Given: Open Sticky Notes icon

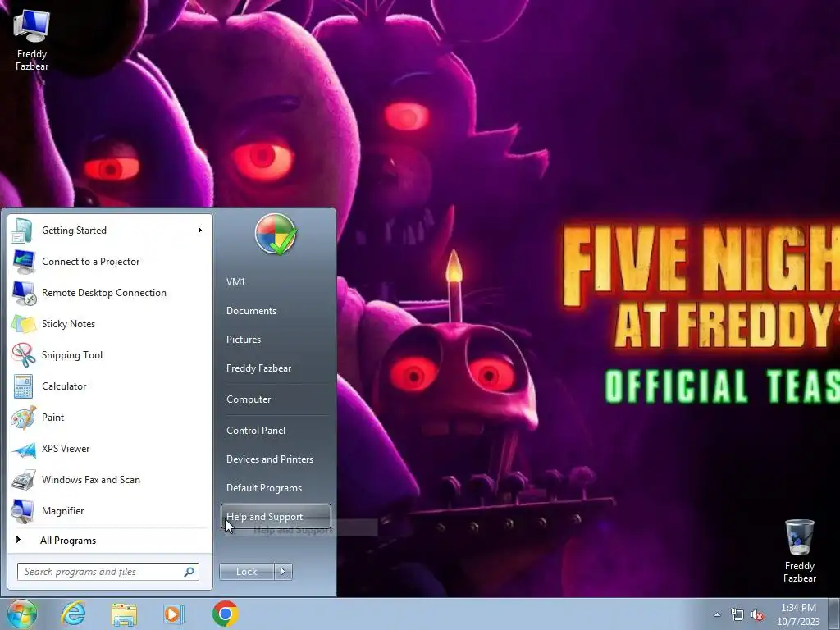Looking at the screenshot, I should pyautogui.click(x=23, y=323).
